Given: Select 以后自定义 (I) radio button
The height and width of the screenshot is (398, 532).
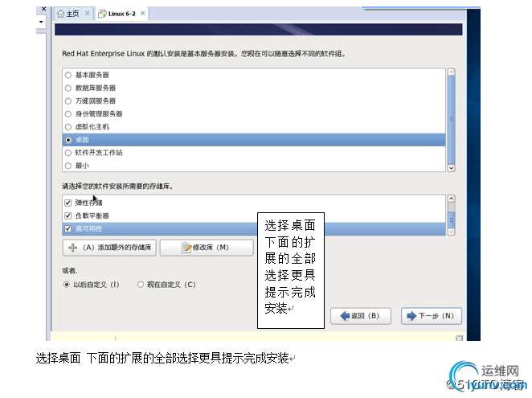Looking at the screenshot, I should coord(67,285).
